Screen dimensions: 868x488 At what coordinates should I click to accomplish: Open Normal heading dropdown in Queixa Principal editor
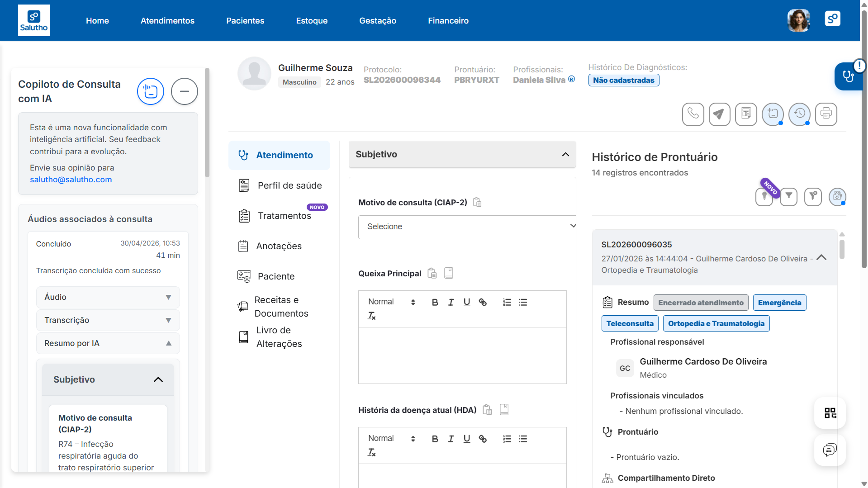tap(391, 302)
